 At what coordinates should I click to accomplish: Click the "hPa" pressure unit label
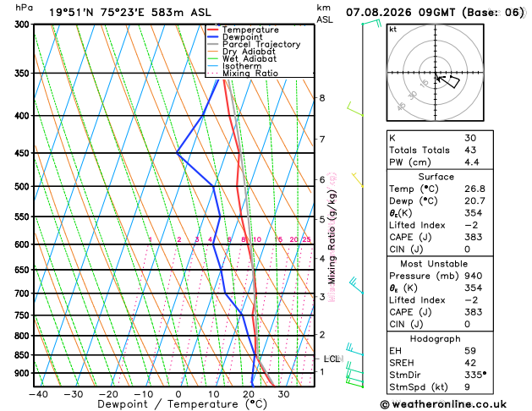[x=24, y=8]
